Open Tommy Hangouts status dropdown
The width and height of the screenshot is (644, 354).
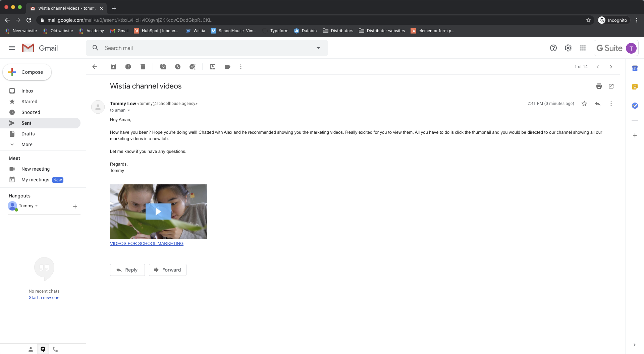click(x=36, y=206)
